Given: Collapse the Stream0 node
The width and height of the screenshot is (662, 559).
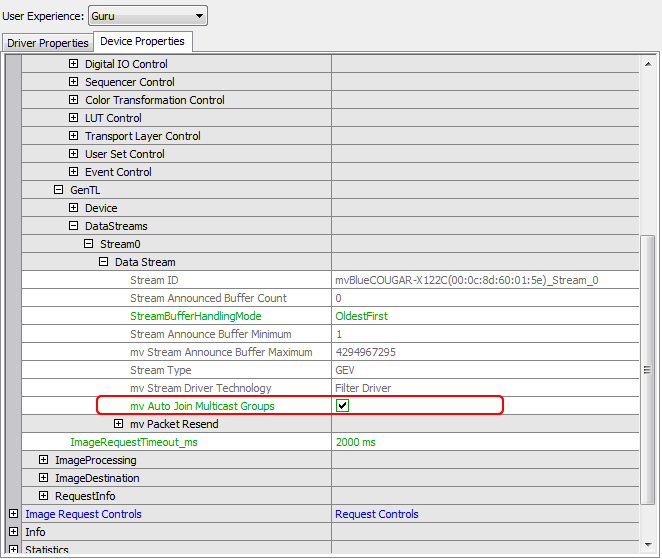Looking at the screenshot, I should pos(89,244).
